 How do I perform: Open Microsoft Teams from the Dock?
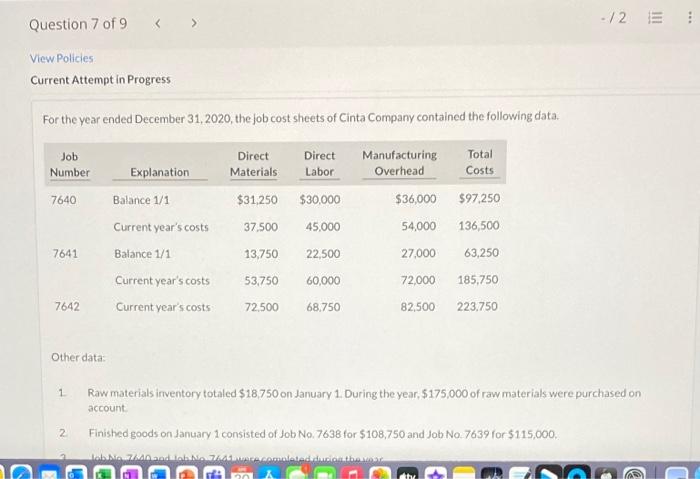pos(216,473)
